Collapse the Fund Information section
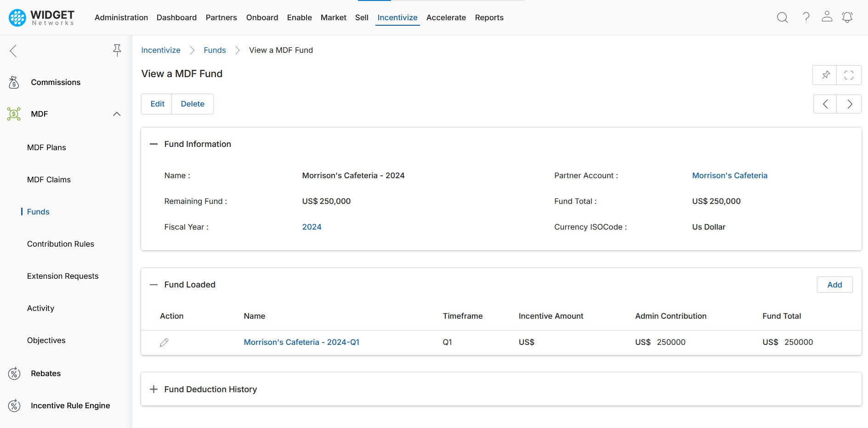Image resolution: width=868 pixels, height=428 pixels. tap(154, 144)
